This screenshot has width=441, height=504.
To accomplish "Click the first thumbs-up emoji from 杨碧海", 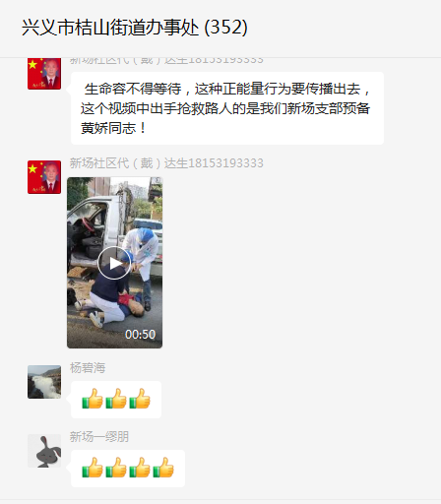I will click(93, 399).
